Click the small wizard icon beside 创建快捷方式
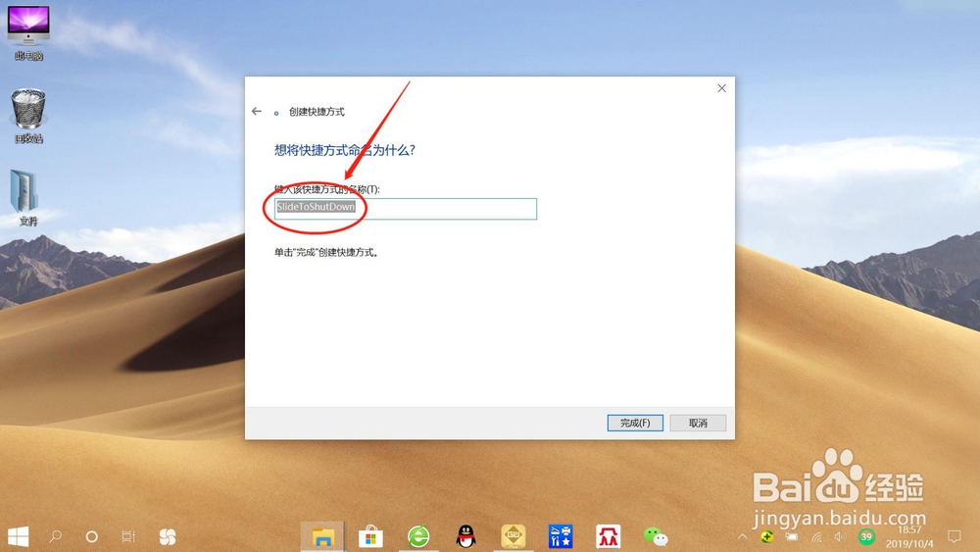The height and width of the screenshot is (552, 980). point(276,113)
